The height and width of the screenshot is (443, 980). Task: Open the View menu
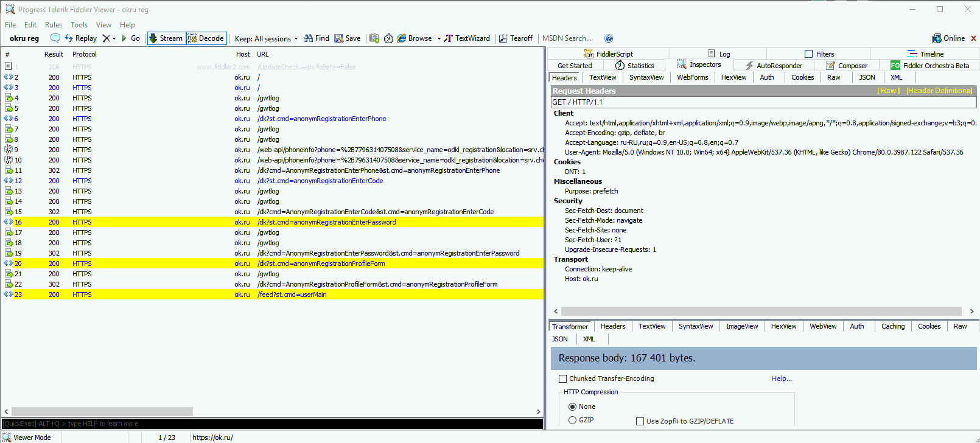[x=104, y=25]
